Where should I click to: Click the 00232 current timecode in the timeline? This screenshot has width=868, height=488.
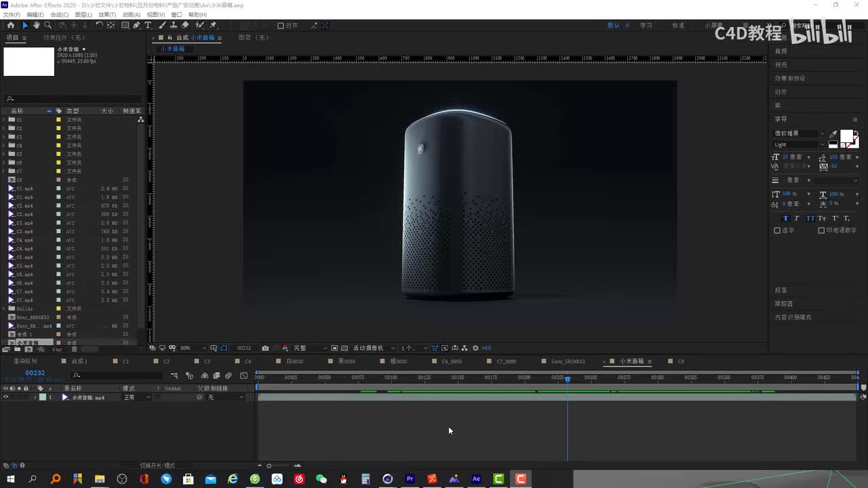[x=35, y=373]
